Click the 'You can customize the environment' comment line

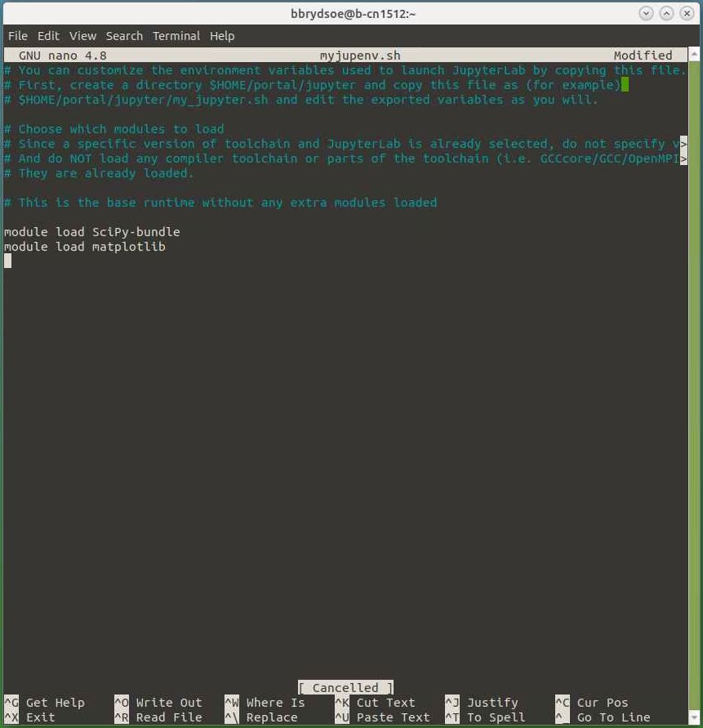(x=345, y=70)
